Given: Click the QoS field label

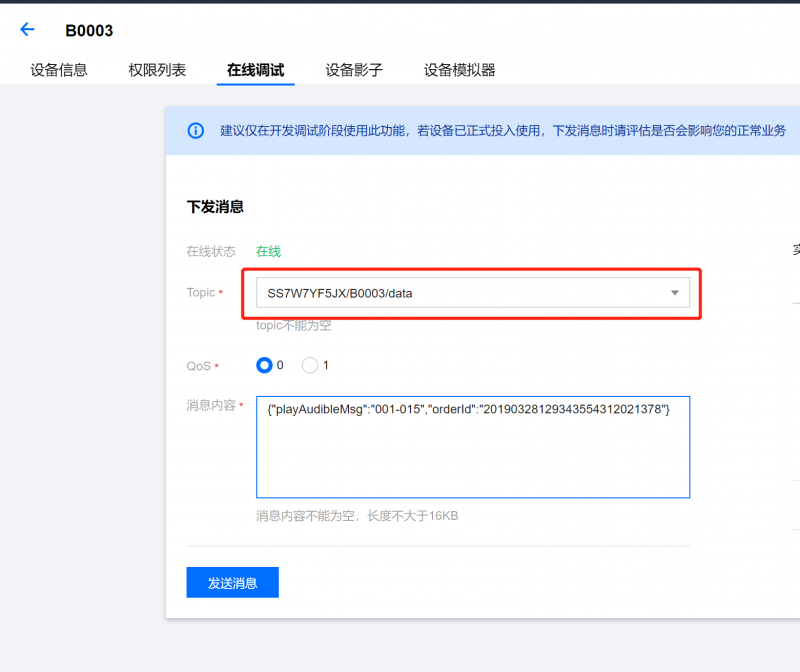Looking at the screenshot, I should [x=199, y=366].
